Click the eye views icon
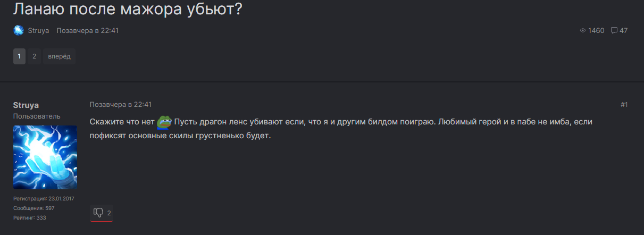Viewport: 644px width, 235px height. 583,30
